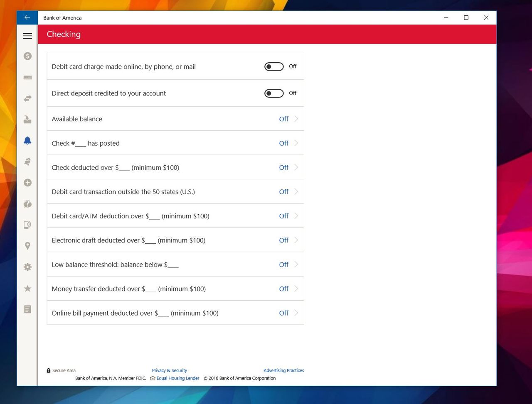Viewport: 532px width, 404px height.
Task: Open the Equal Housing Lender link
Action: (x=178, y=378)
